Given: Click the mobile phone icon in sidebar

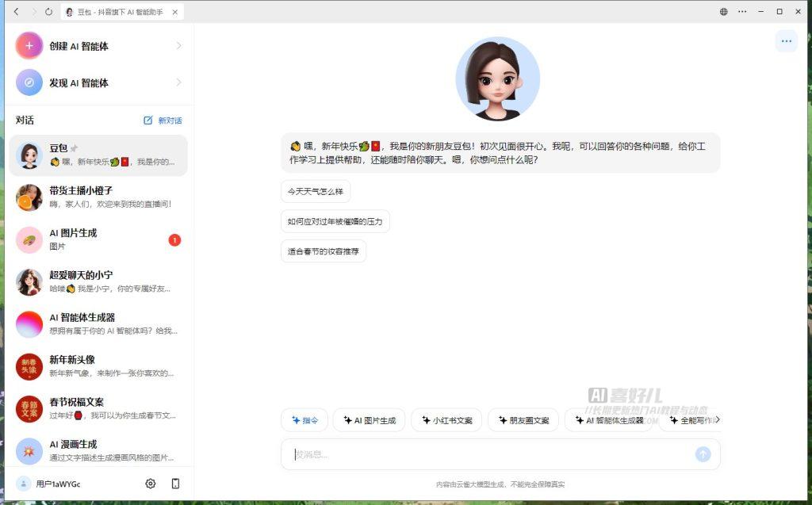Looking at the screenshot, I should [x=175, y=484].
